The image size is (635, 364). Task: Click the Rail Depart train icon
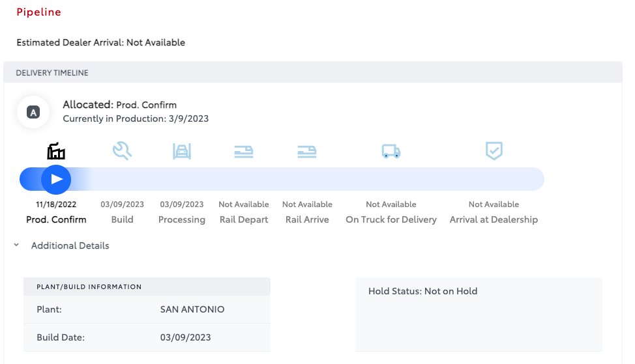[x=244, y=152]
